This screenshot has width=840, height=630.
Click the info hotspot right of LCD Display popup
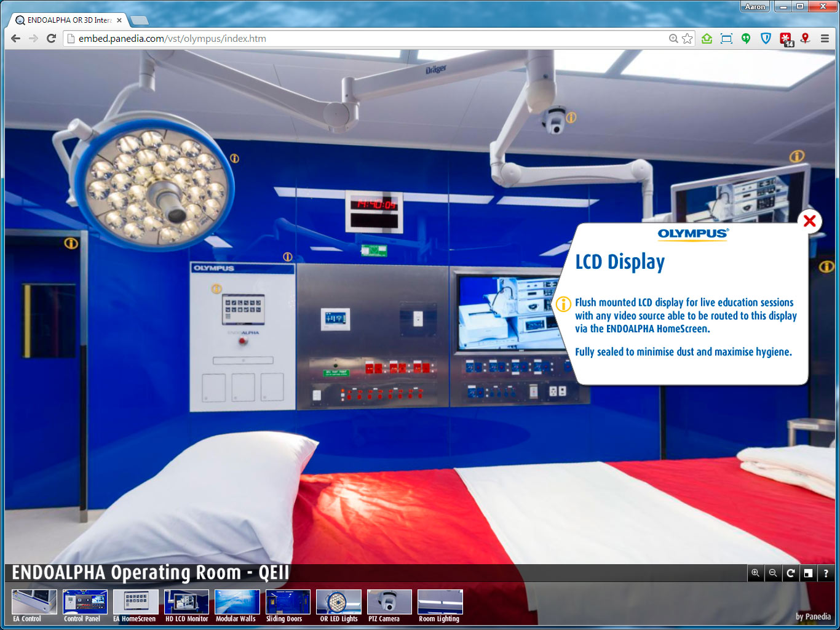(826, 266)
